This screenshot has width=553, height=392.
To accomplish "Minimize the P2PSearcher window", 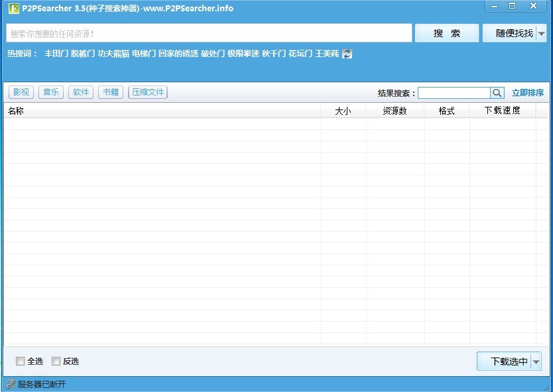I will (x=494, y=6).
